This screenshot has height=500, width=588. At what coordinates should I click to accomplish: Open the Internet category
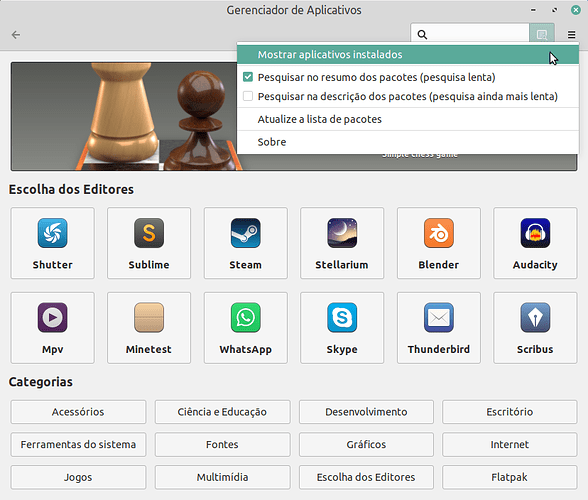point(510,444)
